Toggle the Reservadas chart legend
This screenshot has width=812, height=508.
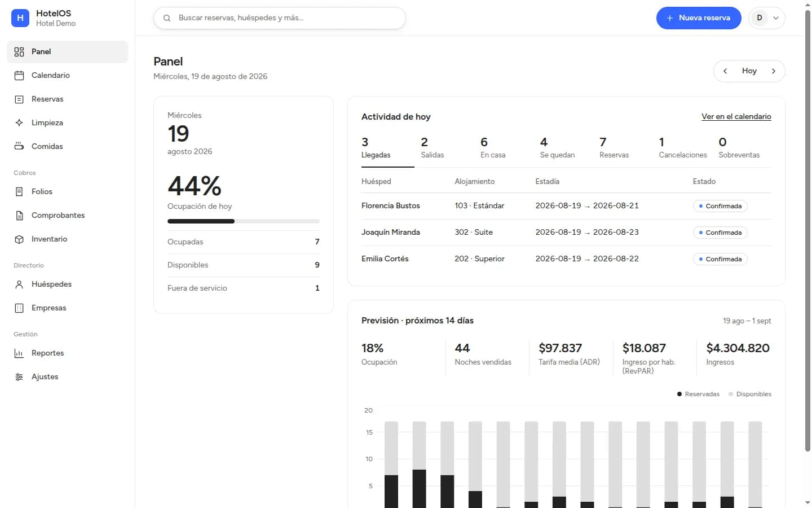[698, 394]
